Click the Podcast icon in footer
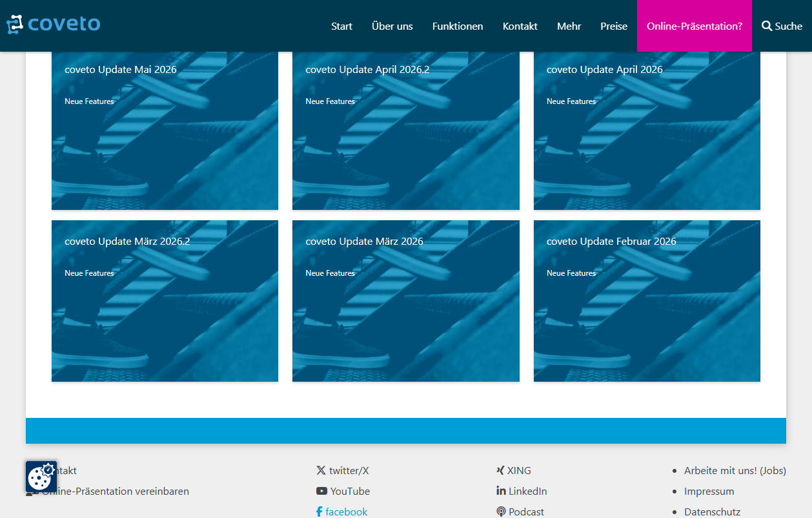Screen dimensions: 812x518 pyautogui.click(x=501, y=512)
